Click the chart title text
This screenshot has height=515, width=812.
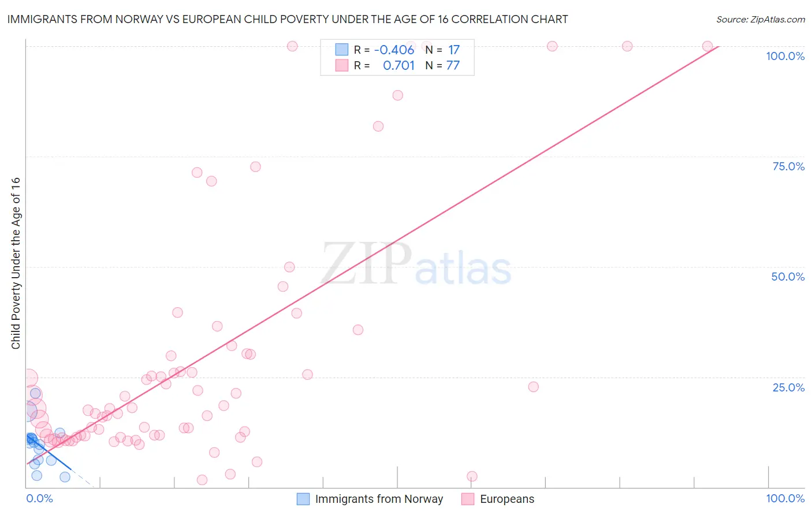click(288, 20)
